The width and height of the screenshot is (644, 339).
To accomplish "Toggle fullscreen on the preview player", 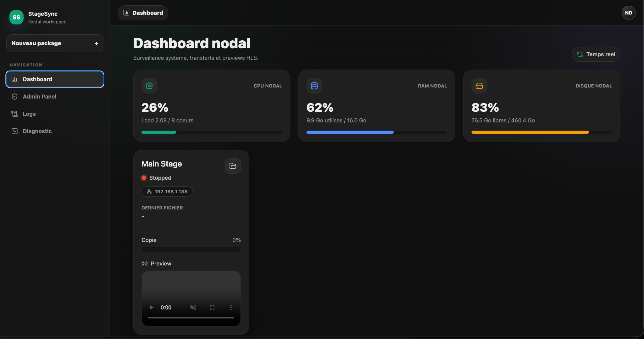I will (212, 307).
